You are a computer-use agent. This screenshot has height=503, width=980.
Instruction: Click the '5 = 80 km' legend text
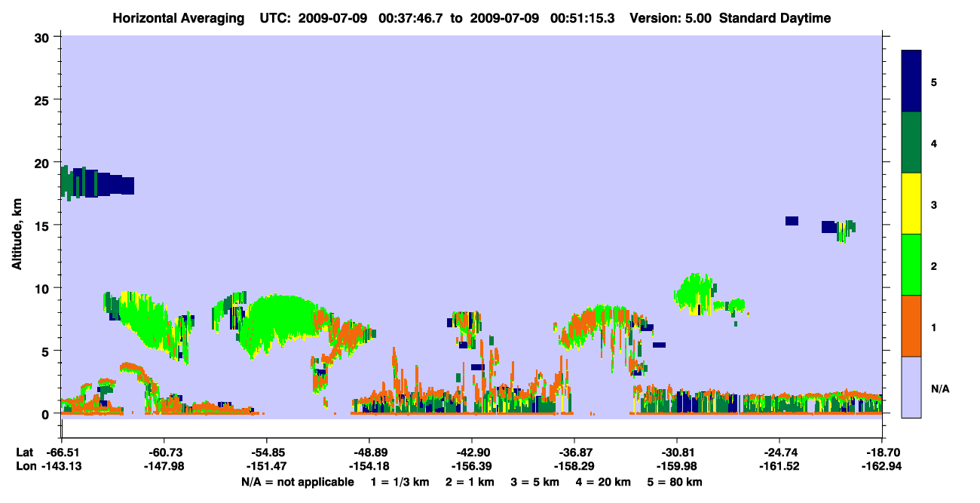pyautogui.click(x=674, y=481)
